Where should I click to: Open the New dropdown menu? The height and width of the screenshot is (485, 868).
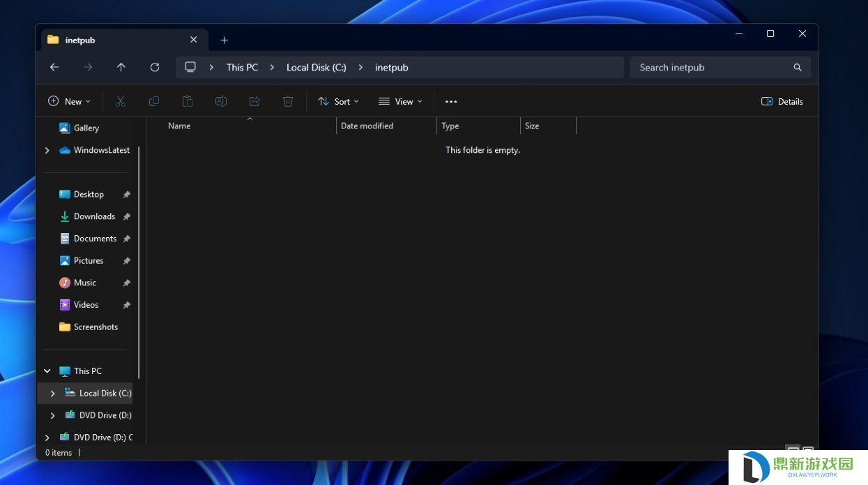(69, 101)
